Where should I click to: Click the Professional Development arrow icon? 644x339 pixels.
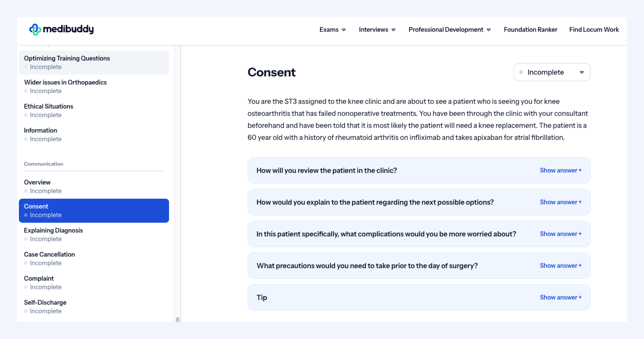click(489, 30)
